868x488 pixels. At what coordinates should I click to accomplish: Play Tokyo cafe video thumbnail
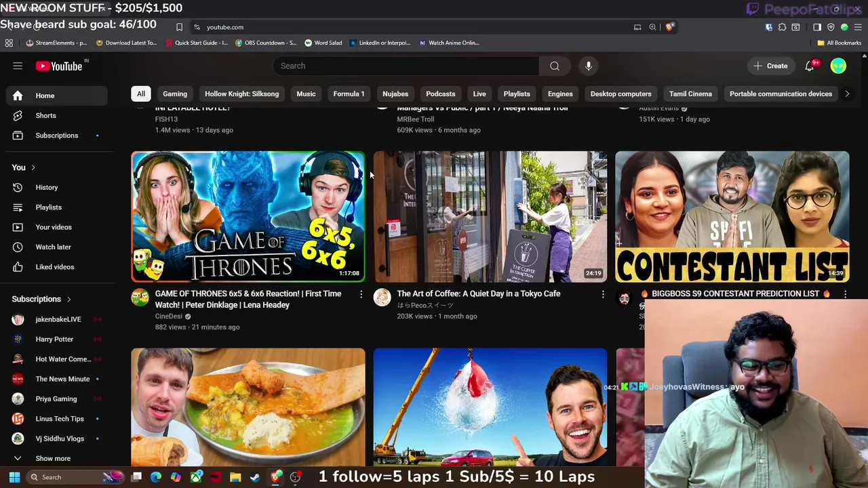click(x=490, y=216)
